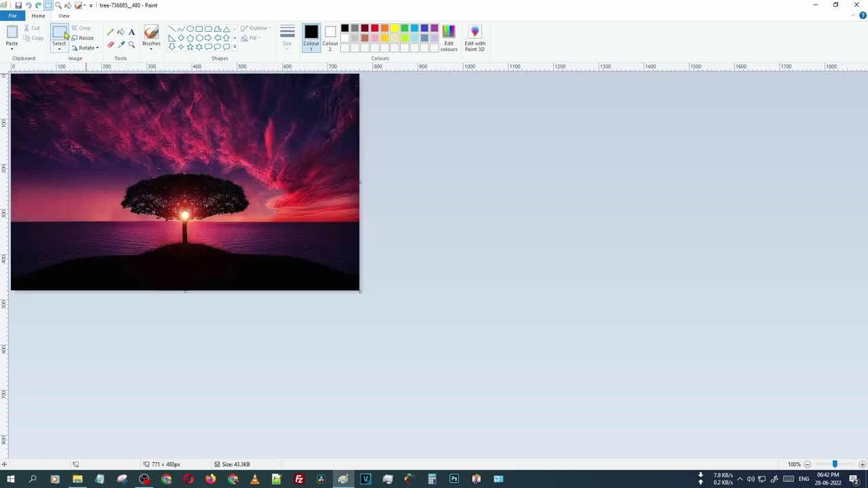The image size is (868, 488).
Task: Choose the Oval shape
Action: [190, 29]
